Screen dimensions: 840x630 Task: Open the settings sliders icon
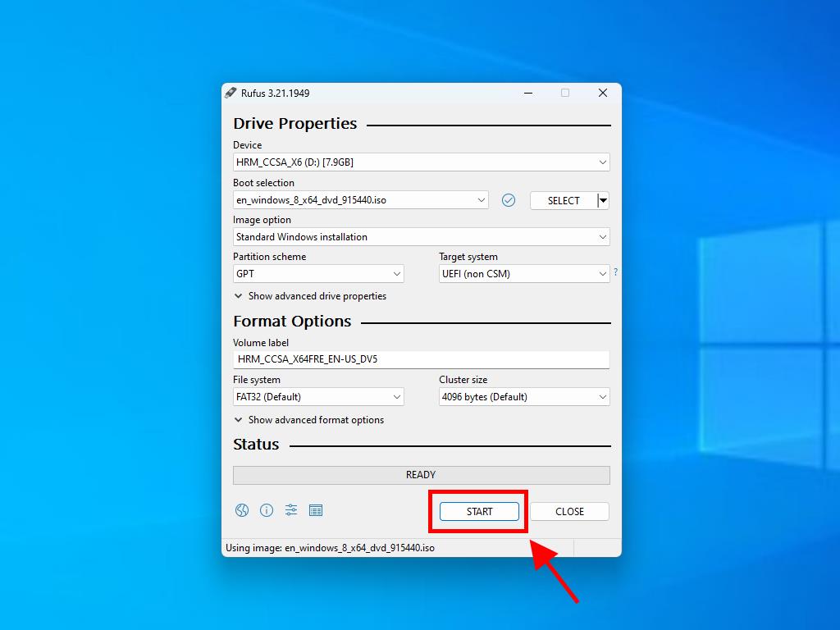click(291, 510)
